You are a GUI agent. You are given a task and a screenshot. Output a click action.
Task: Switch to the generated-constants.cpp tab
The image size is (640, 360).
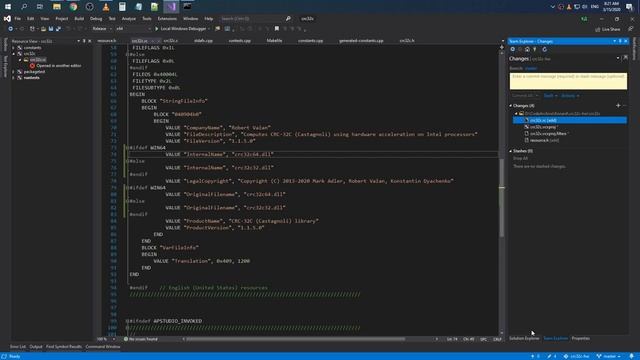tap(361, 41)
